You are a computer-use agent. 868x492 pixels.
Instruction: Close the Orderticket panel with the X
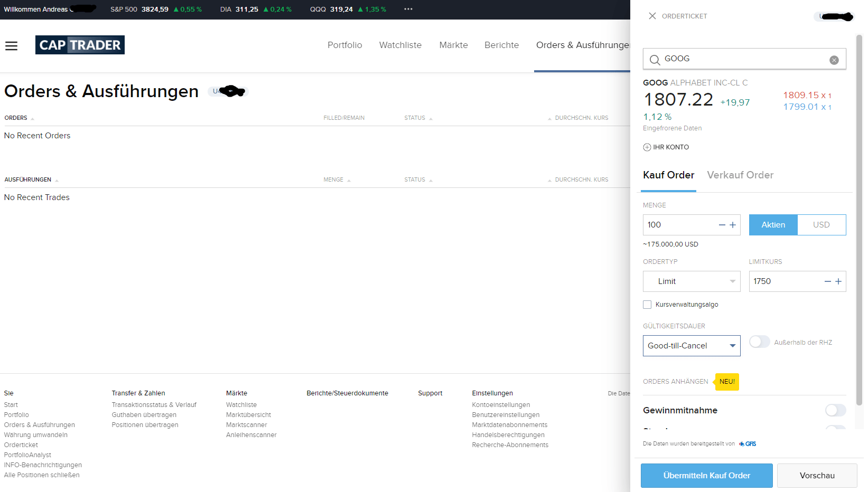click(652, 16)
